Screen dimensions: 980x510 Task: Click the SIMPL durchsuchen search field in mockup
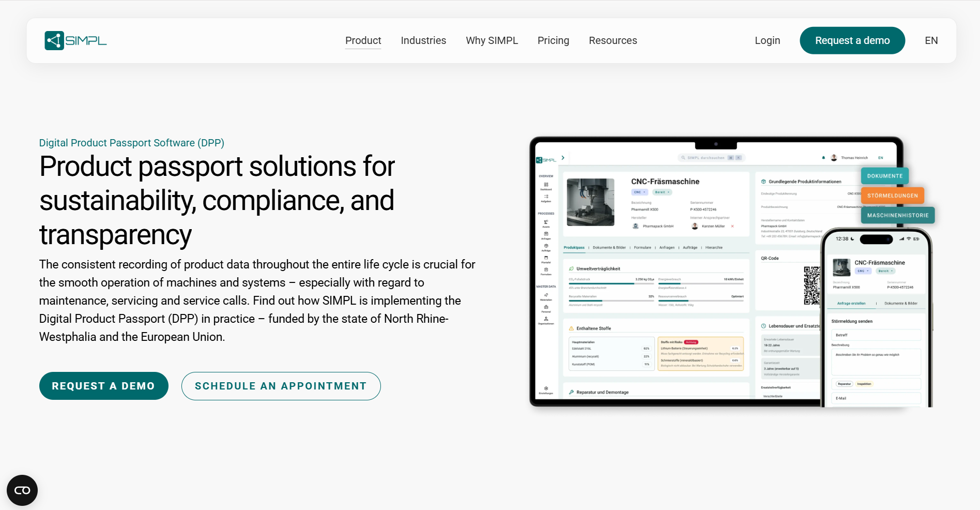(711, 158)
